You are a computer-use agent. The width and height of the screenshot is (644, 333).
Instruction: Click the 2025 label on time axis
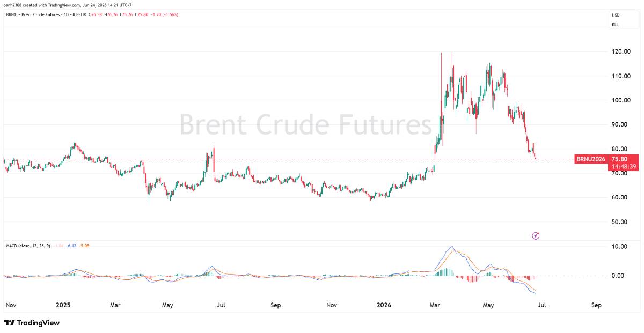[63, 305]
